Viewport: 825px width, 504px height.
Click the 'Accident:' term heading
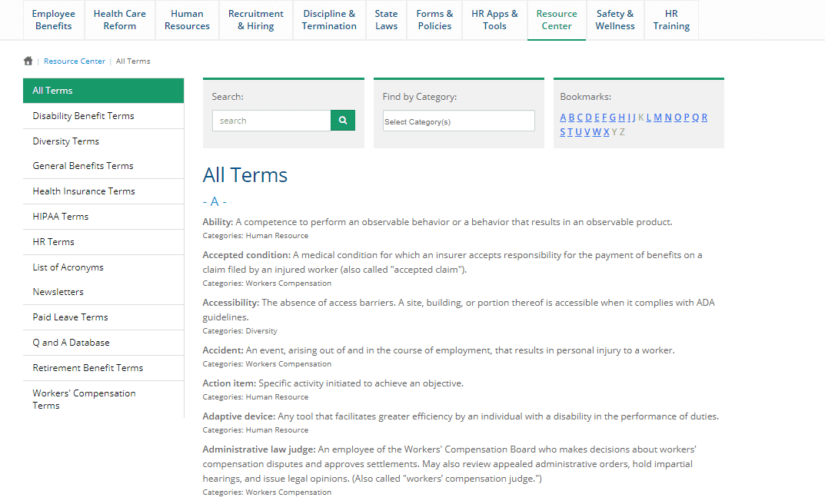click(x=223, y=350)
